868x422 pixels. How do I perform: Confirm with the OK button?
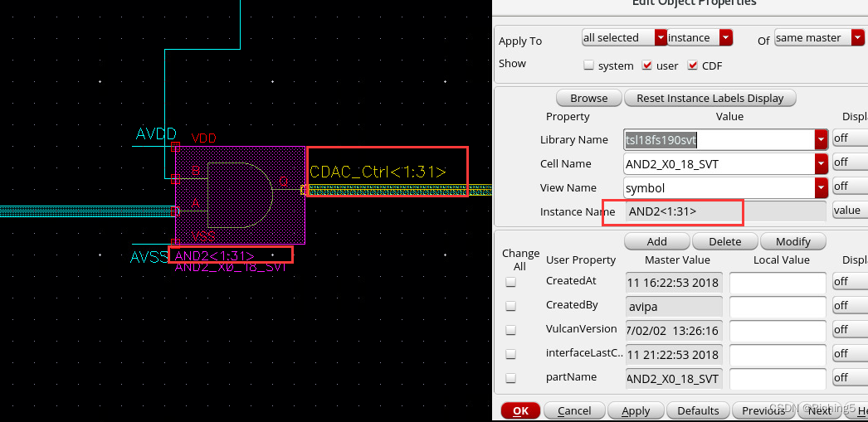coord(520,410)
